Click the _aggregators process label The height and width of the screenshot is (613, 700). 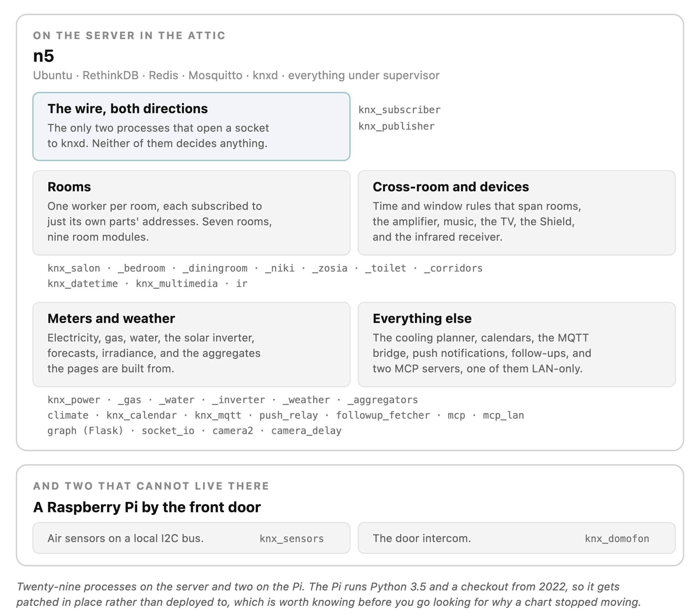tap(383, 400)
